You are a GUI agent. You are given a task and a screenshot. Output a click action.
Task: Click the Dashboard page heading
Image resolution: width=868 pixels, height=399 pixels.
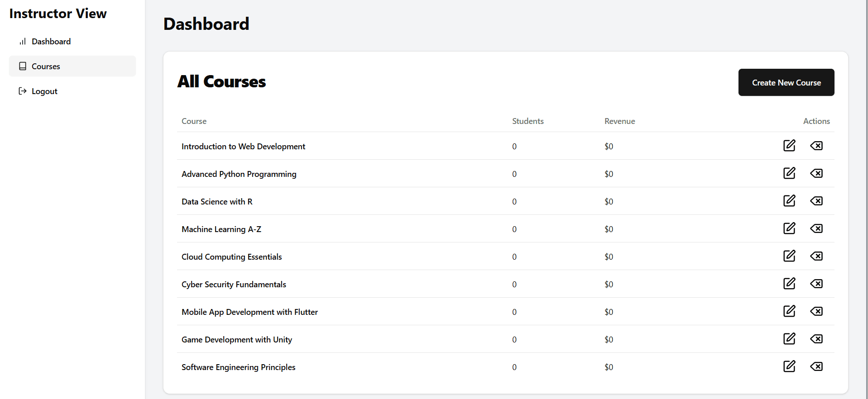pos(206,24)
